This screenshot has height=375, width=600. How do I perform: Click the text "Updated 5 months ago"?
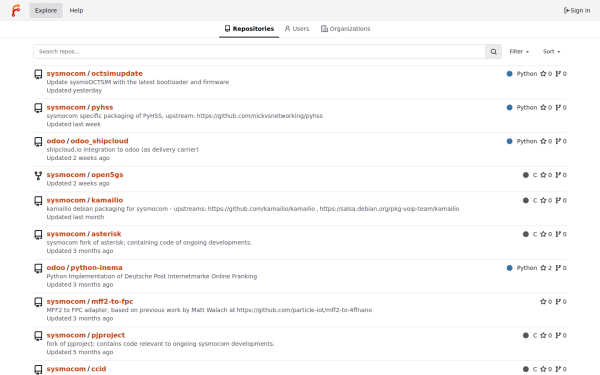point(80,352)
